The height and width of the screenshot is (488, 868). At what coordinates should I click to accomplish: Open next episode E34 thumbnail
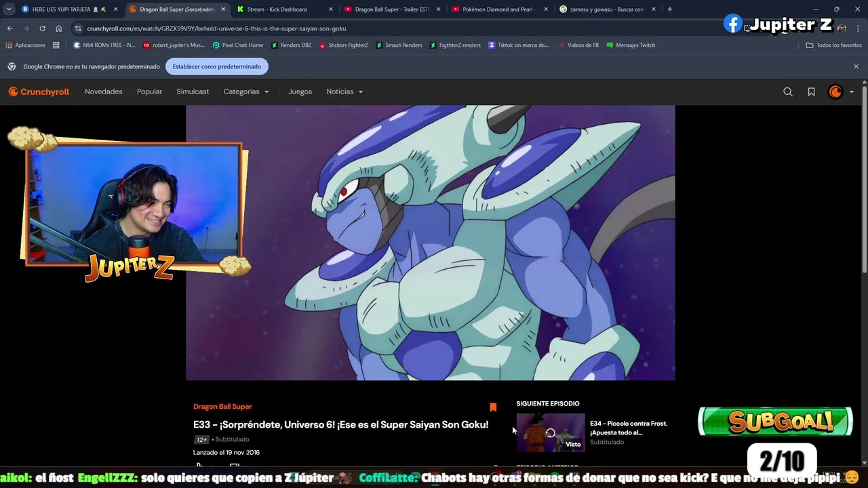[x=551, y=432]
